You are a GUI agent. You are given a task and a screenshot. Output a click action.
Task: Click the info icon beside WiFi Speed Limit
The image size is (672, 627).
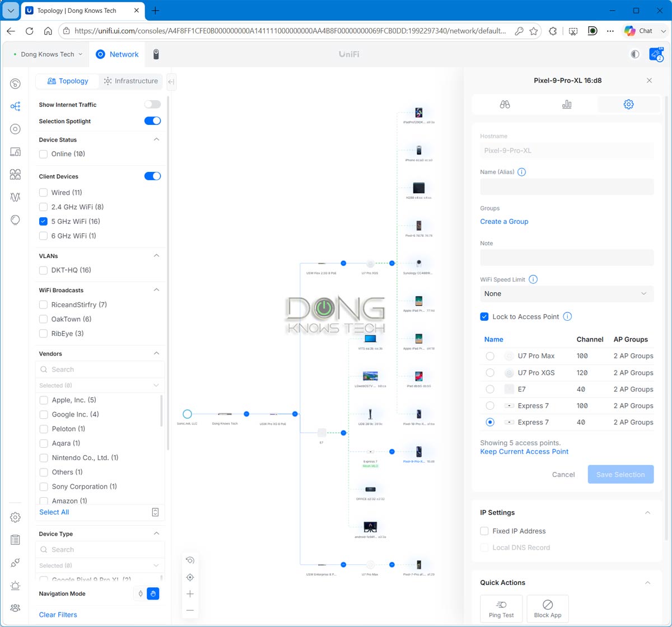[x=533, y=279]
